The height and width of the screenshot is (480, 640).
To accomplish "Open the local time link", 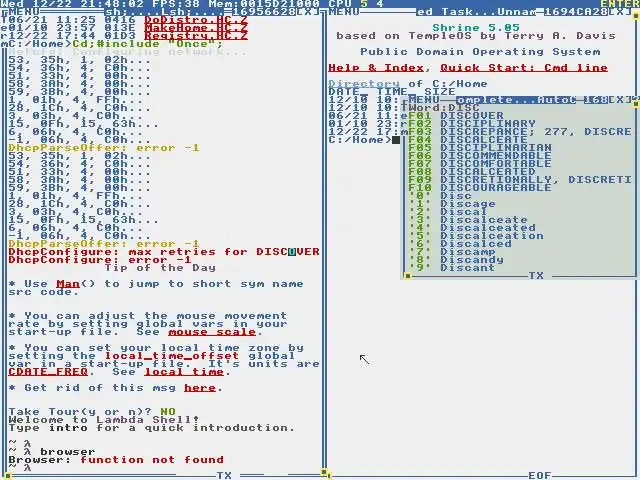I will click(184, 372).
